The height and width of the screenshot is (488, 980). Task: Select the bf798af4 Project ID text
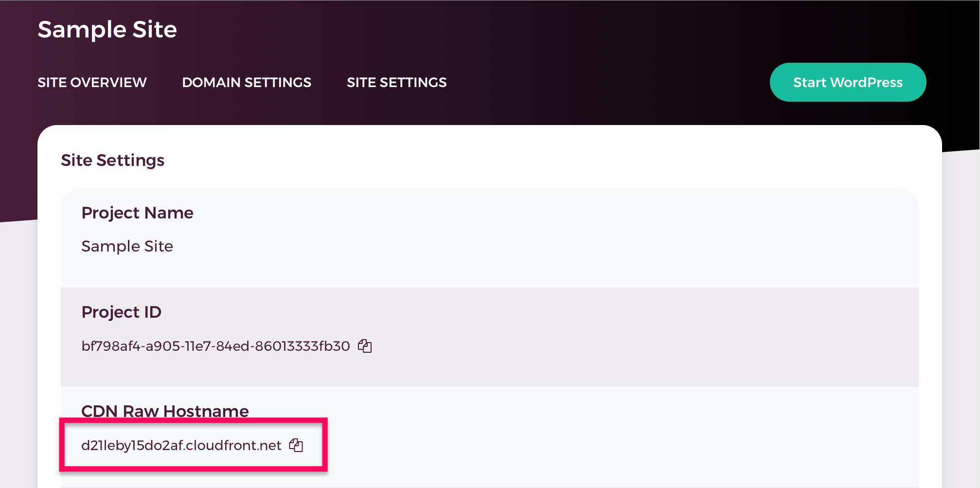pos(216,346)
